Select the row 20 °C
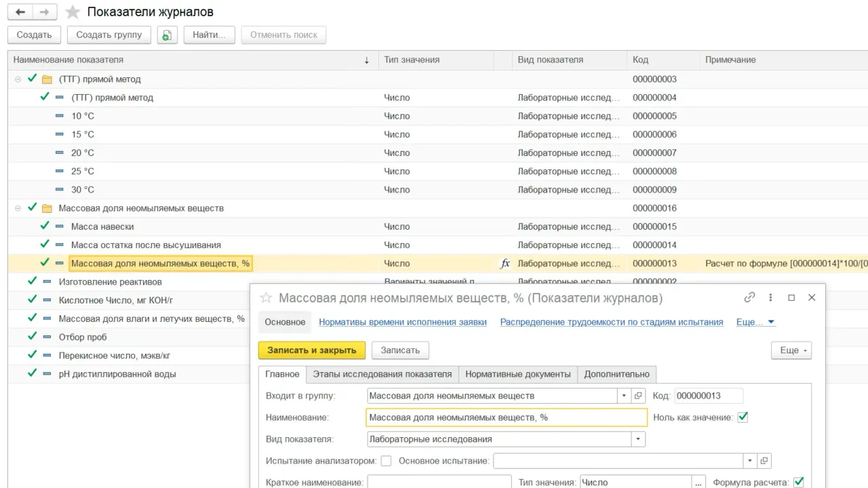The width and height of the screenshot is (868, 488). [438, 153]
